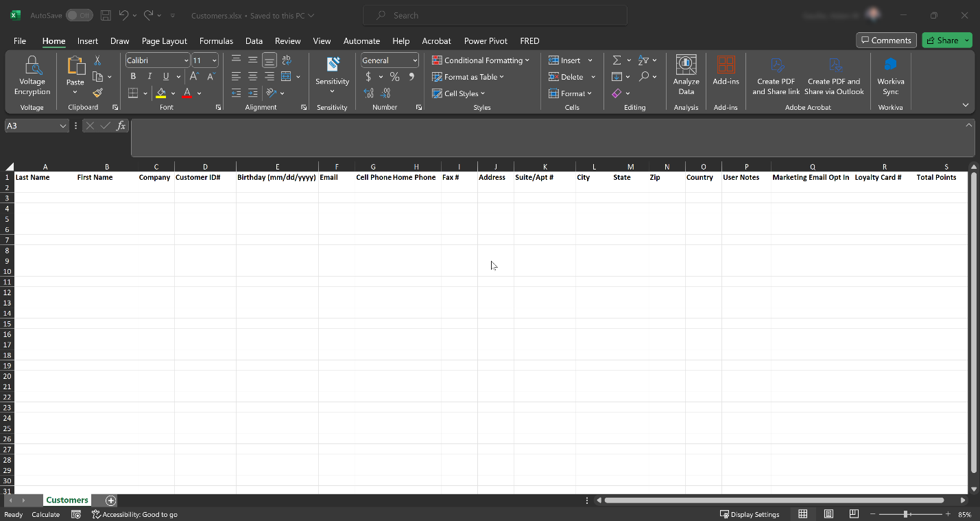Open the Format as Table gallery
The height and width of the screenshot is (521, 980).
click(468, 77)
